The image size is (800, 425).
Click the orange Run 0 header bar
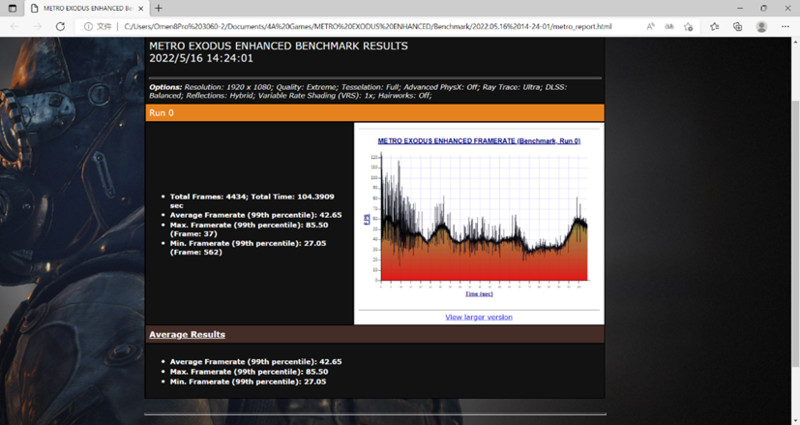point(374,113)
